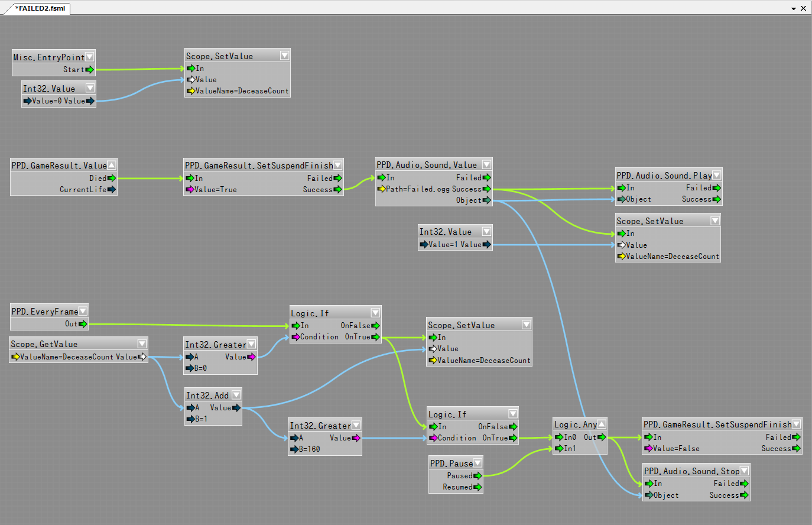This screenshot has height=525, width=812.
Task: Click the Resumed output port on PPD.Pause
Action: [478, 487]
